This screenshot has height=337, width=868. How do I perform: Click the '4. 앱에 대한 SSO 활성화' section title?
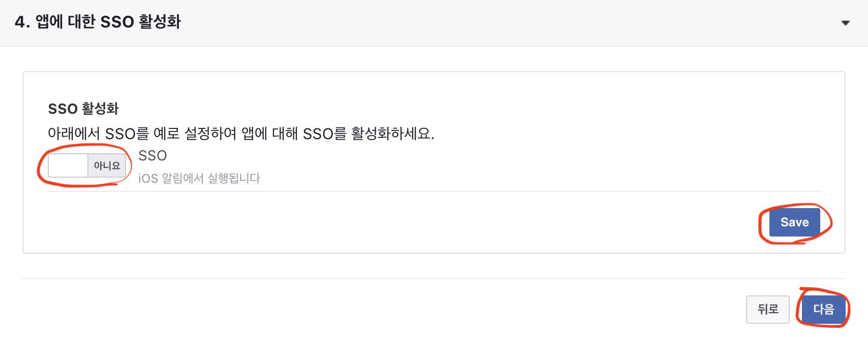point(98,22)
